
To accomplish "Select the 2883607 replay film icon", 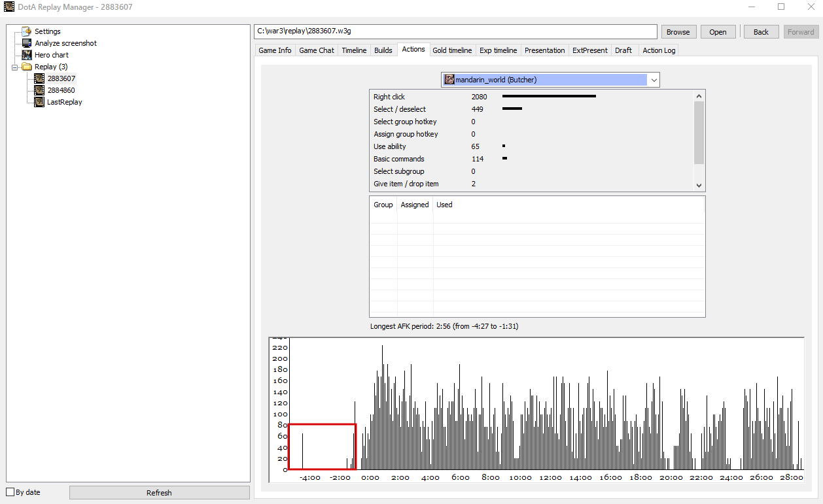I will tap(39, 78).
